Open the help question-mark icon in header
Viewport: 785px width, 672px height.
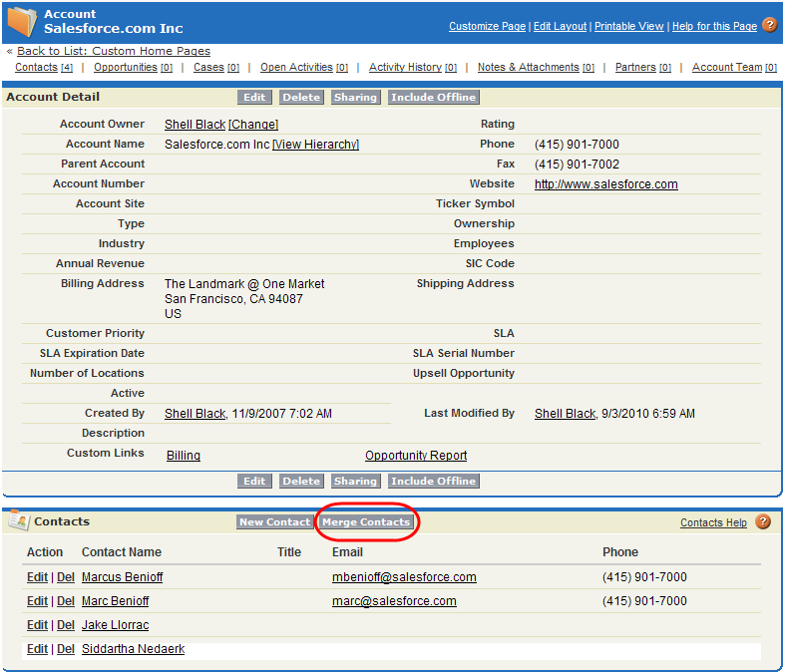769,25
